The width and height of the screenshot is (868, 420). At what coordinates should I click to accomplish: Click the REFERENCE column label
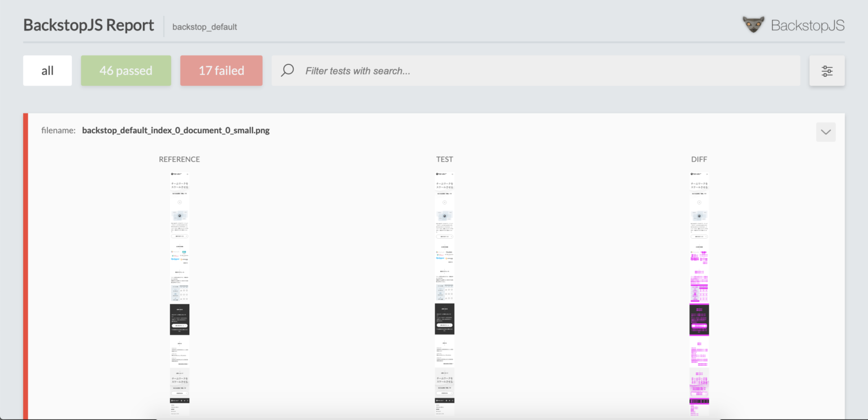(x=179, y=159)
